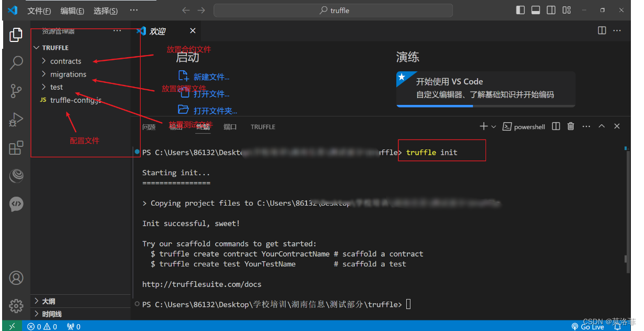The height and width of the screenshot is (331, 644).
Task: Switch to the TRUFFLE panel tab
Action: pyautogui.click(x=263, y=127)
